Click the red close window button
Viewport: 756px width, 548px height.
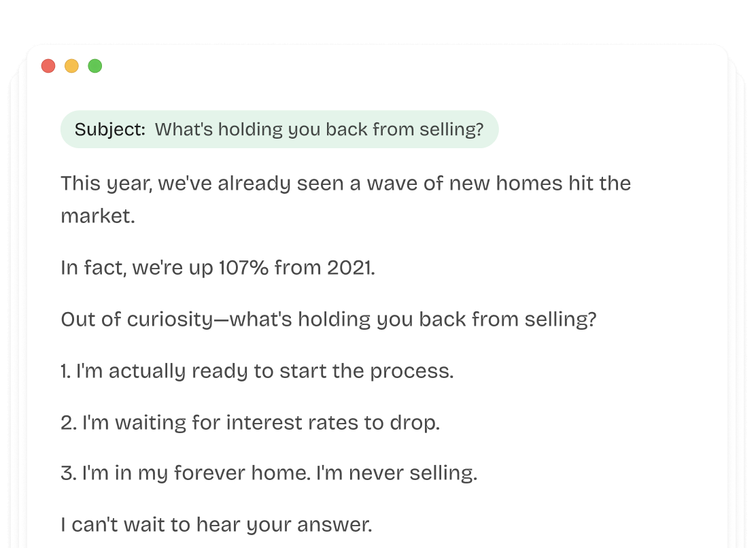pos(48,66)
